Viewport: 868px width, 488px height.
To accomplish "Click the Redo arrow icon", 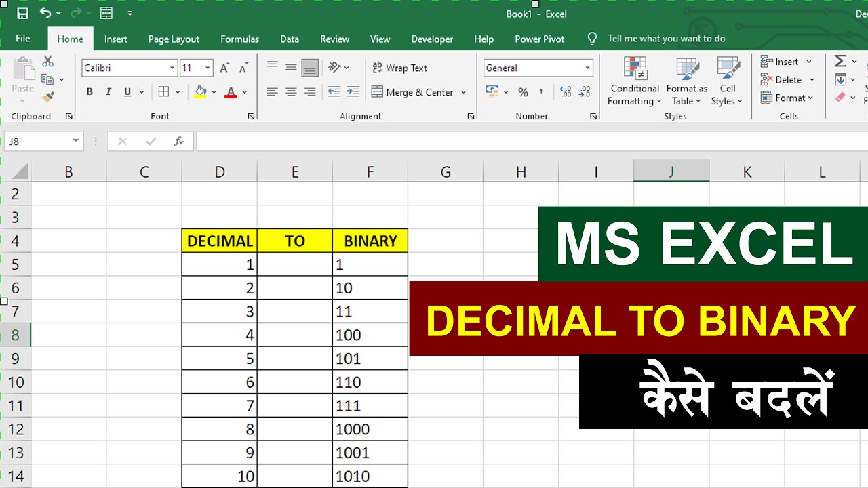I will (x=76, y=13).
